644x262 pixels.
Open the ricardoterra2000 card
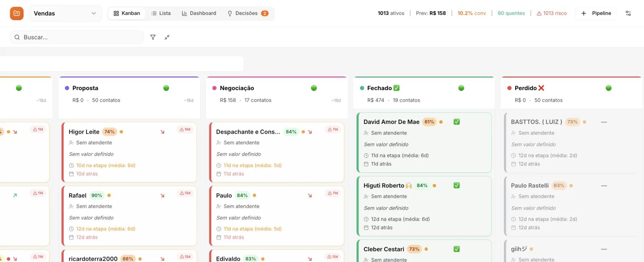[129, 256]
